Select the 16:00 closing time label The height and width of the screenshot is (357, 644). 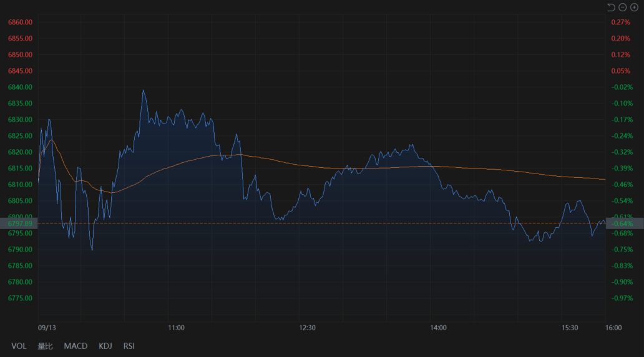[613, 328]
